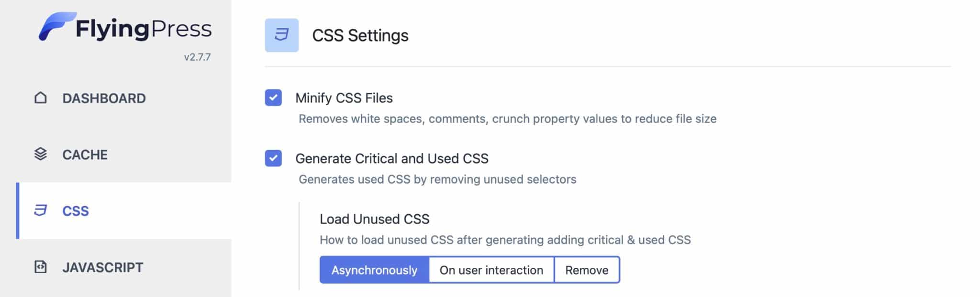The width and height of the screenshot is (980, 297).
Task: Click the CSS Settings header icon
Action: click(x=281, y=35)
